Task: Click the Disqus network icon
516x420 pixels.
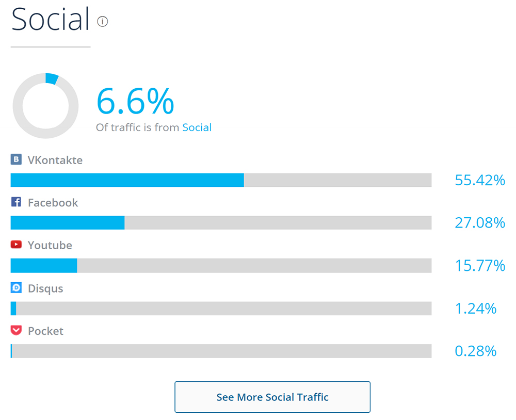Action: 15,288
